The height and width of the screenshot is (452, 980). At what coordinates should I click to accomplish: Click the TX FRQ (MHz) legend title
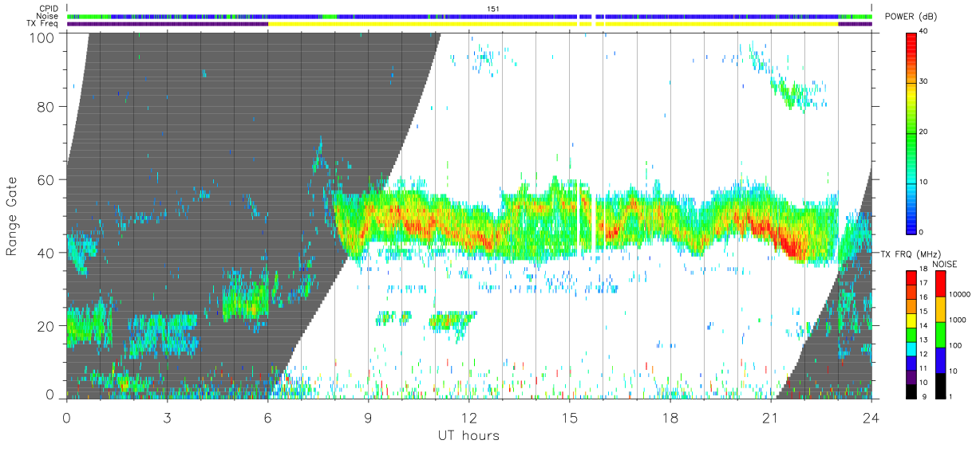[x=909, y=254]
